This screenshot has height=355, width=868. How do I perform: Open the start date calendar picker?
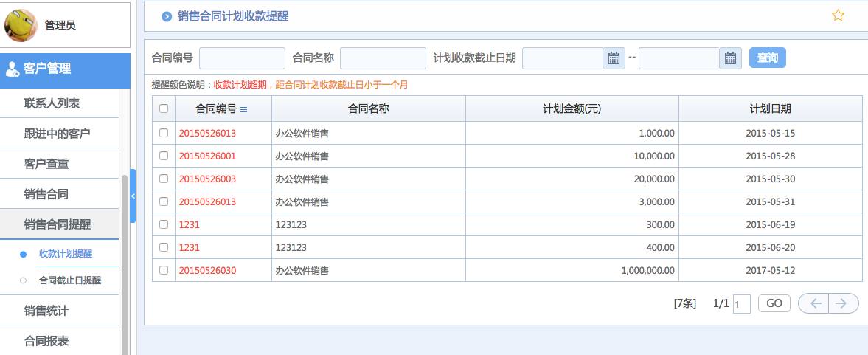pyautogui.click(x=614, y=58)
